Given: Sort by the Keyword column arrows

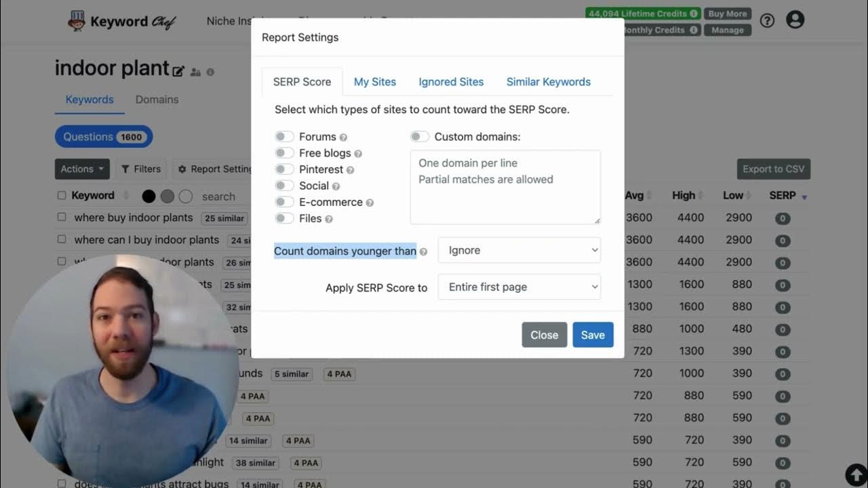Looking at the screenshot, I should coord(126,196).
